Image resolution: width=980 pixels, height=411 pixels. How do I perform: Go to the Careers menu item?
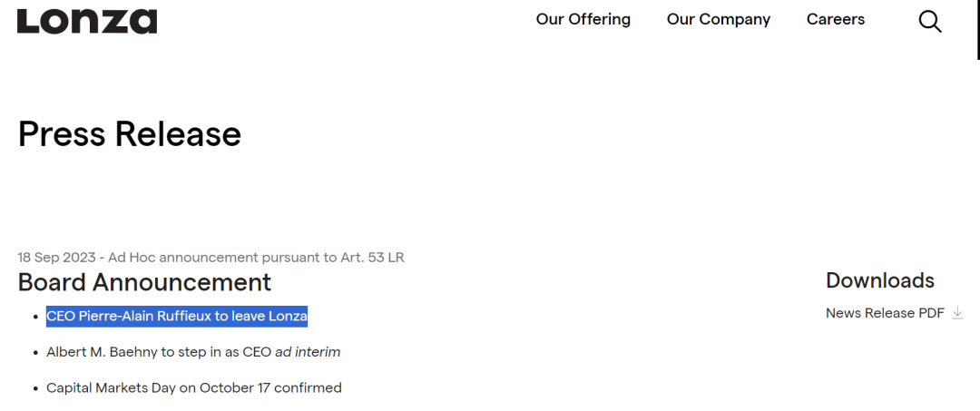click(835, 19)
